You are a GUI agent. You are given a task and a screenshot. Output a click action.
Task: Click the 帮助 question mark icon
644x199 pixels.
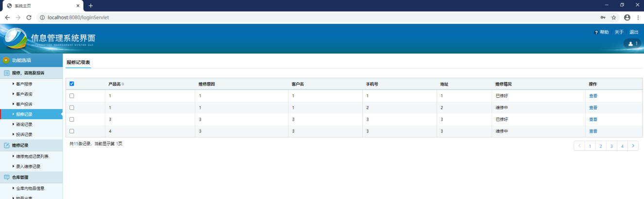coord(596,32)
